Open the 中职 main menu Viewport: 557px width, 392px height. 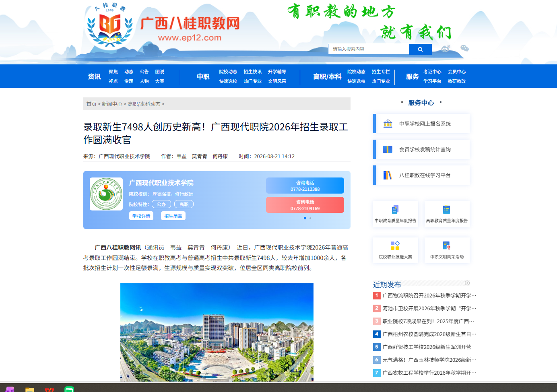click(203, 76)
